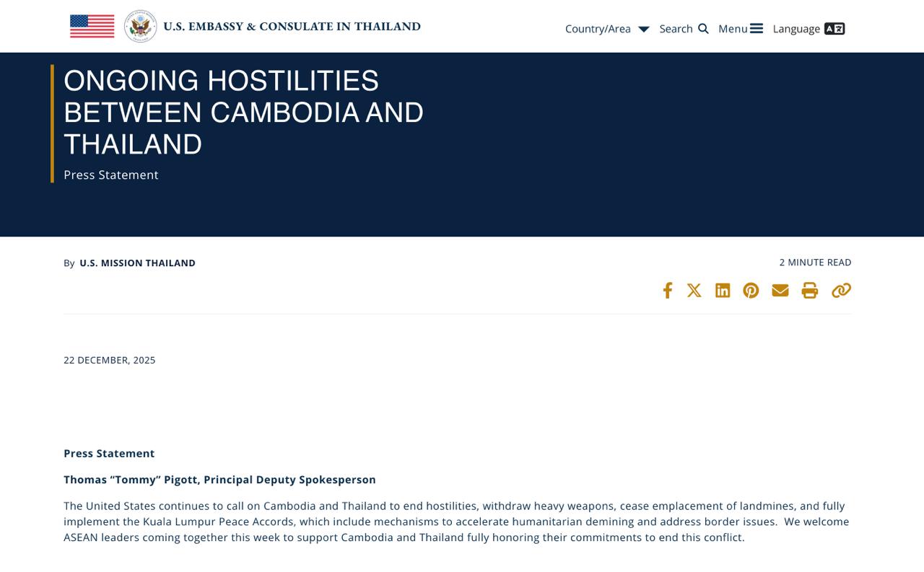
Task: Open the Search menu item
Action: [x=676, y=29]
